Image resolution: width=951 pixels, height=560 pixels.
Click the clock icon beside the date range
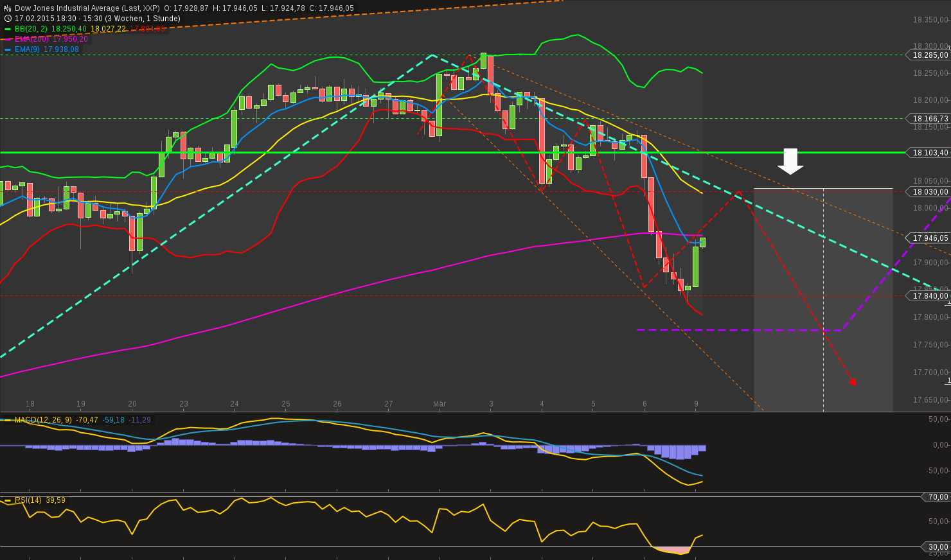pos(7,18)
